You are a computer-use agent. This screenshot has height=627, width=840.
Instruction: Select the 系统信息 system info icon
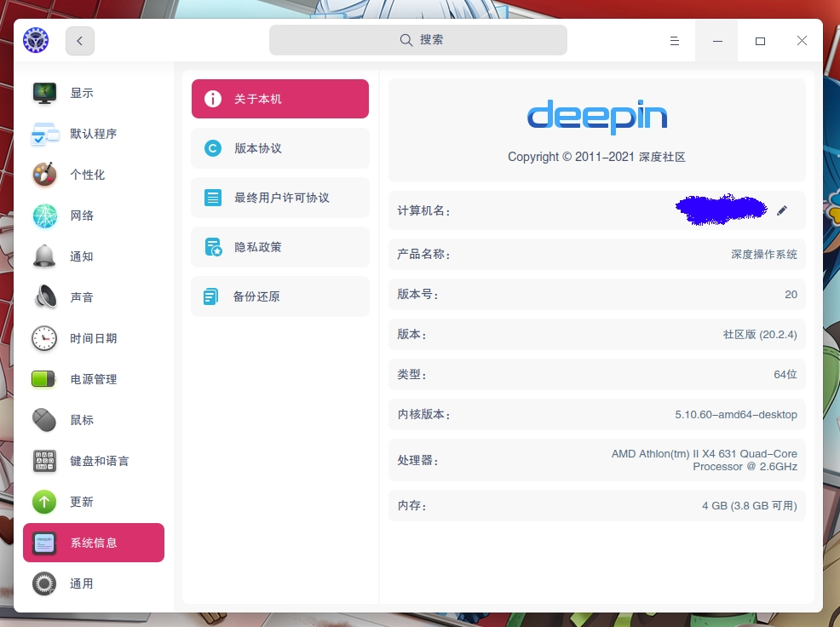[44, 543]
